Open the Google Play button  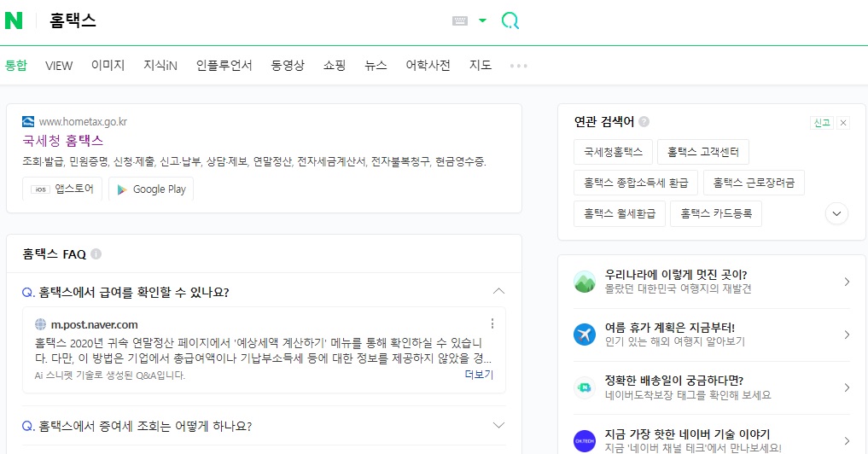pyautogui.click(x=151, y=189)
